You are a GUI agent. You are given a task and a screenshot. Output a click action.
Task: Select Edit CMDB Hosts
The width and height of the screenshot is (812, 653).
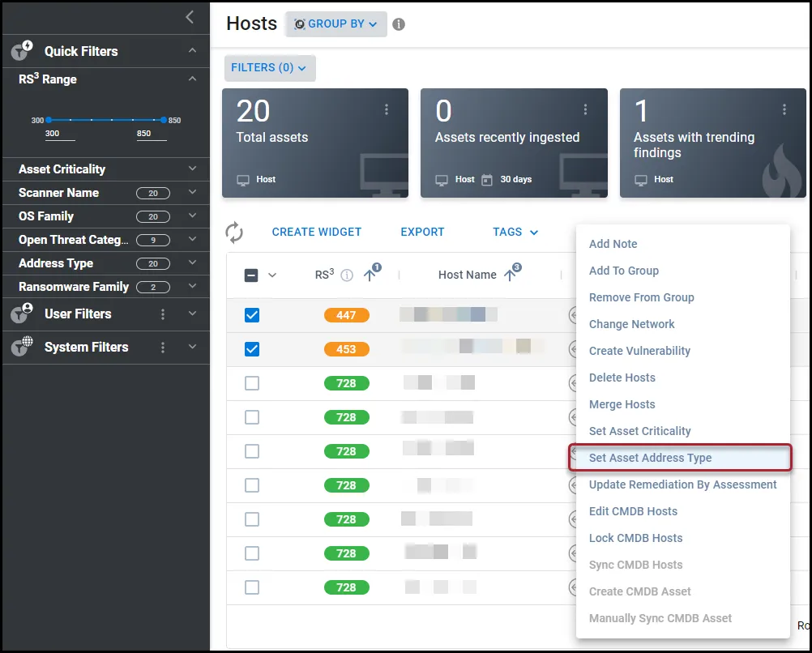pyautogui.click(x=683, y=512)
